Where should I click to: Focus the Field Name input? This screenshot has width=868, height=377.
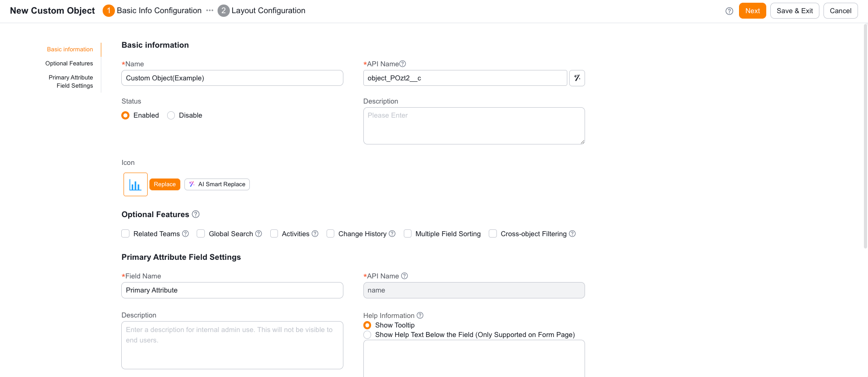(x=232, y=290)
